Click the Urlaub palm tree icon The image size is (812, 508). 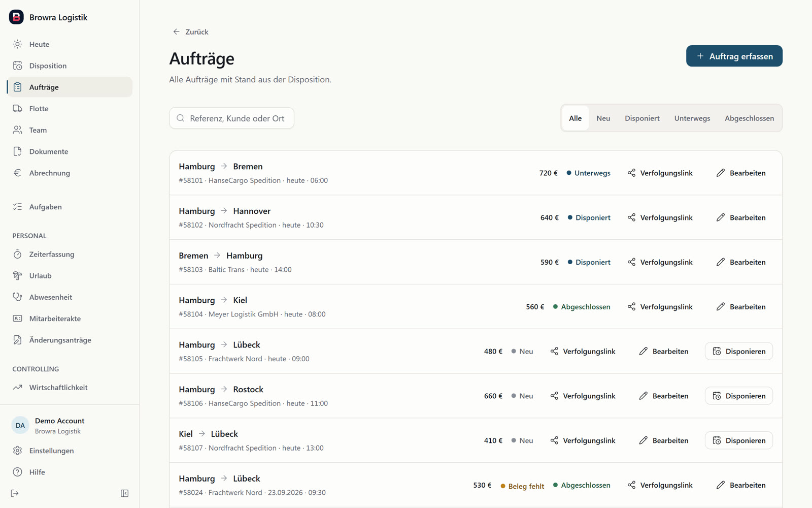coord(18,276)
